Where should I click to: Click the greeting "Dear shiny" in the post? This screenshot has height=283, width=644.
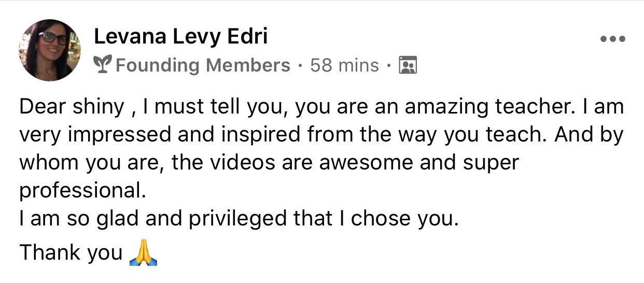click(x=72, y=107)
